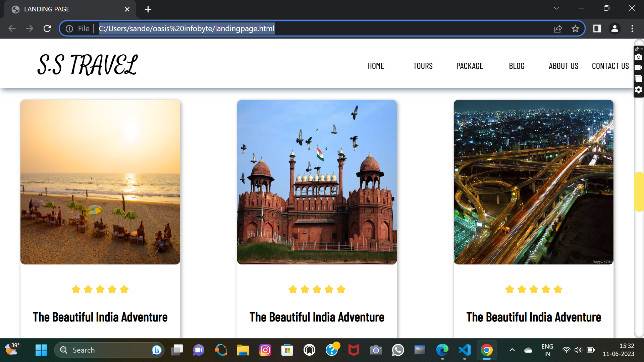Screen dimensions: 644x362
Task: Open the tab search dropdown arrow
Action: (556, 8)
